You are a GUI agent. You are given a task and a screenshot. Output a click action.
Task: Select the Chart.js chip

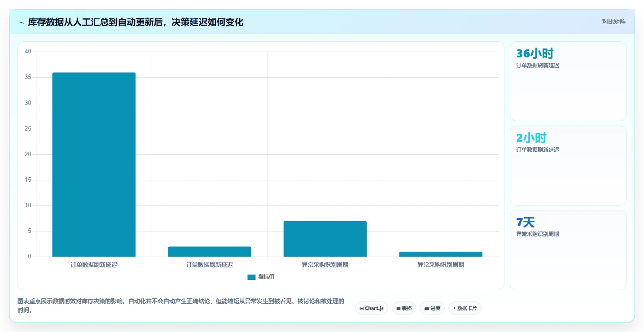372,308
